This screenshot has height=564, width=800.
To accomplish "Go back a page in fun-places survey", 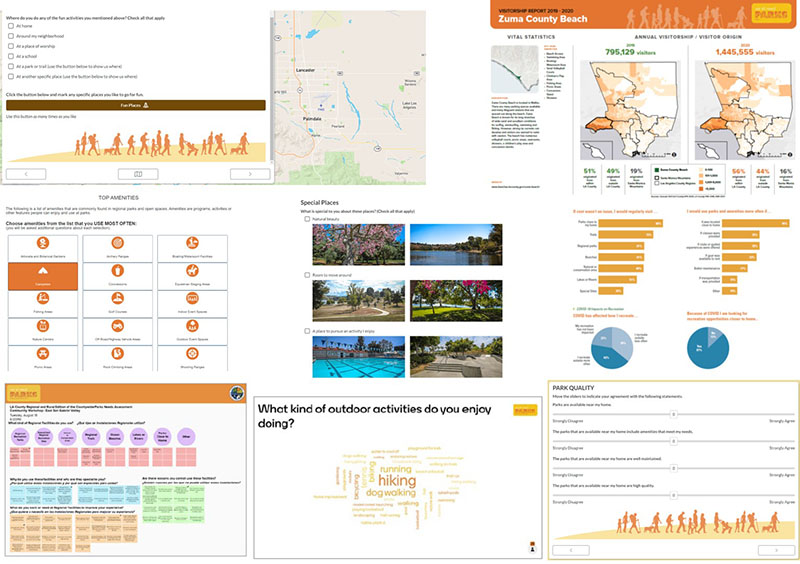I will [27, 173].
